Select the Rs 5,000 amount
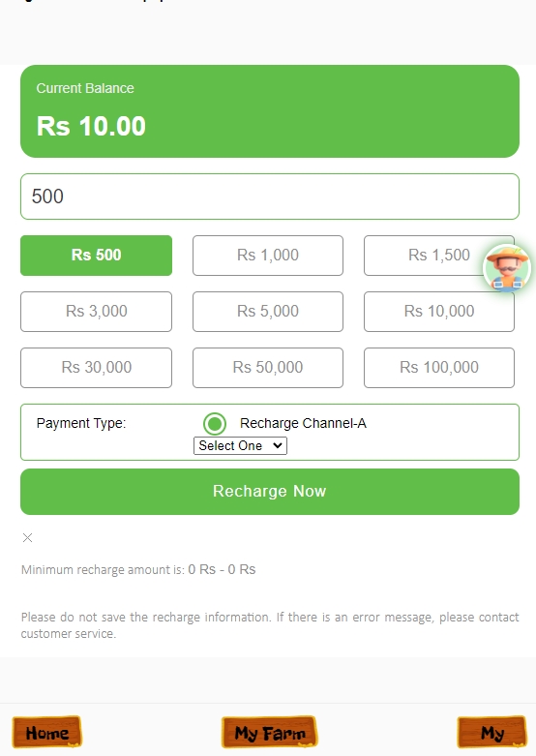The width and height of the screenshot is (536, 756). coord(268,312)
